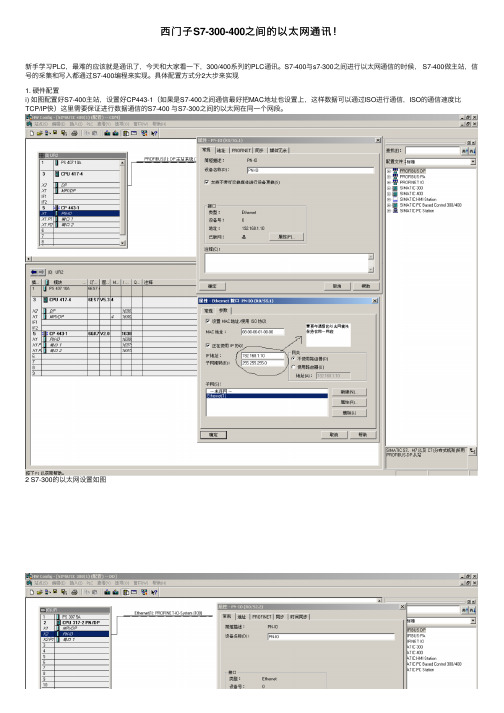504x713 pixels.
Task: Select CPU 317-2 PN/DP in the lower rack
Action: (76, 623)
